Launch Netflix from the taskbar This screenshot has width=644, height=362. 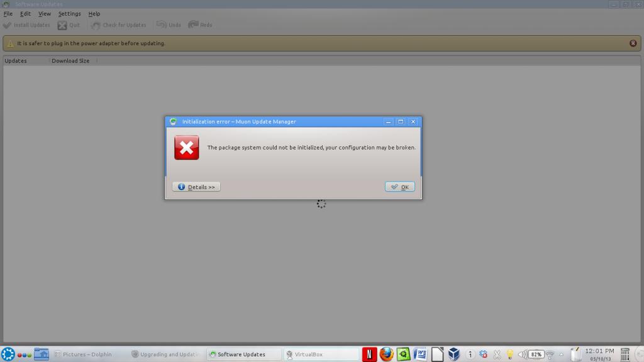pyautogui.click(x=369, y=354)
